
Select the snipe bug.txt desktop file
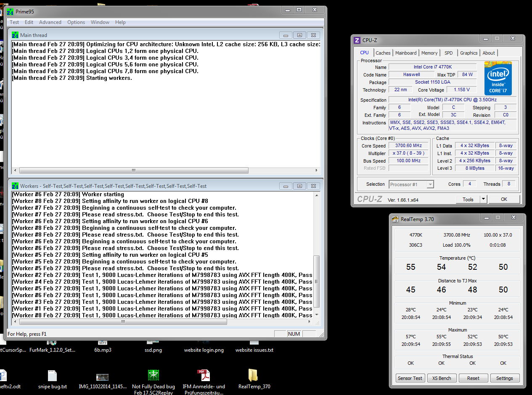(52, 379)
